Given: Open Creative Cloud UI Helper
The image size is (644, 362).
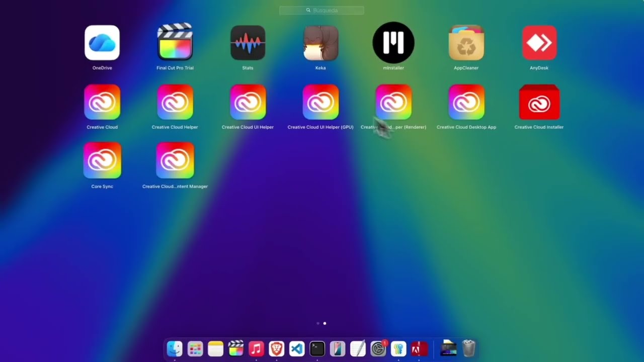Looking at the screenshot, I should coord(248,102).
